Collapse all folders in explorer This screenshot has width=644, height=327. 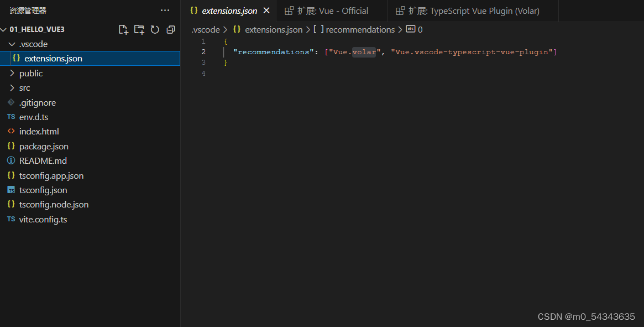[170, 29]
